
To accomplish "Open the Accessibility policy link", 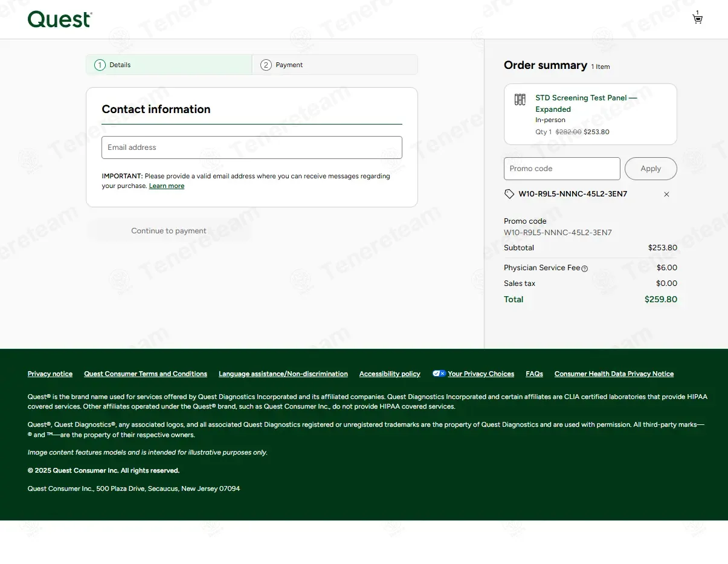I will [390, 374].
